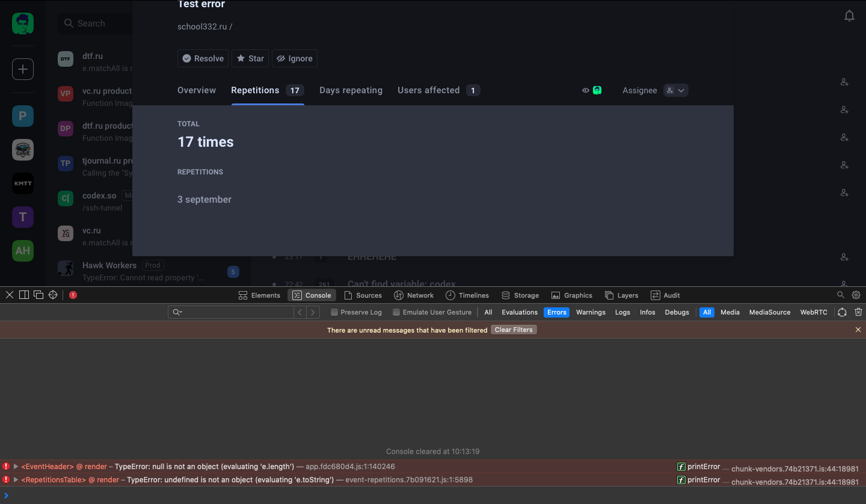Click the Clear Filters button
This screenshot has width=866, height=504.
point(514,330)
